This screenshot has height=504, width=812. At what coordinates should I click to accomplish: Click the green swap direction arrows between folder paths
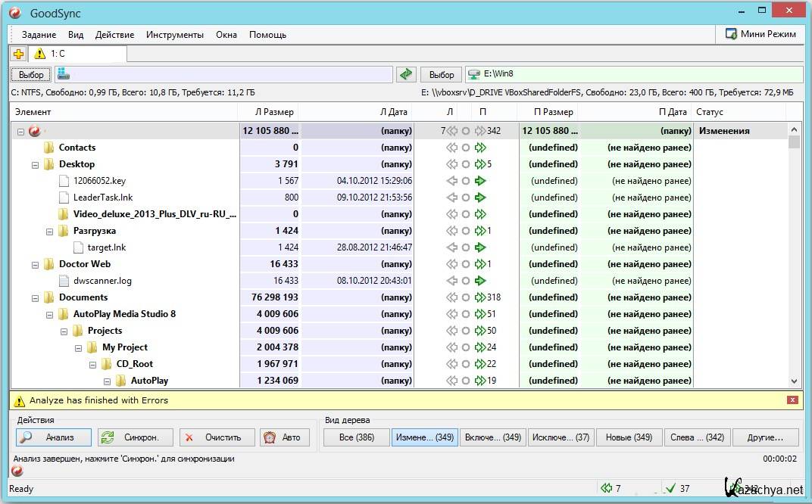(x=406, y=74)
